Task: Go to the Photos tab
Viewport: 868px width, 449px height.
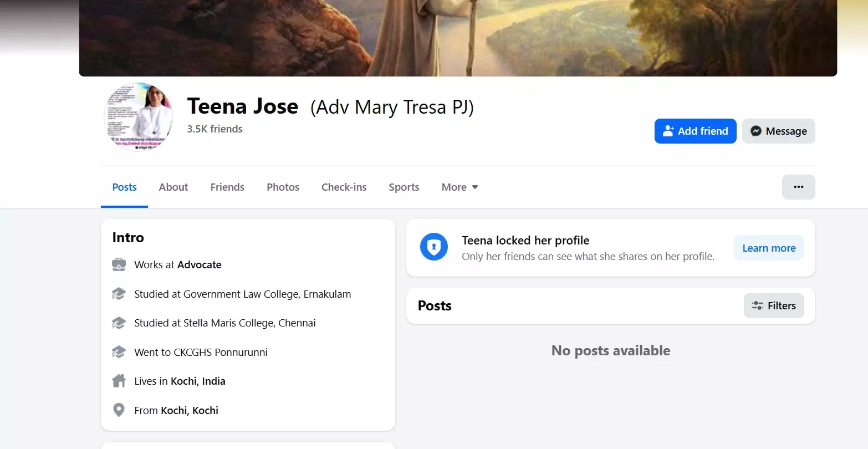Action: pos(283,187)
